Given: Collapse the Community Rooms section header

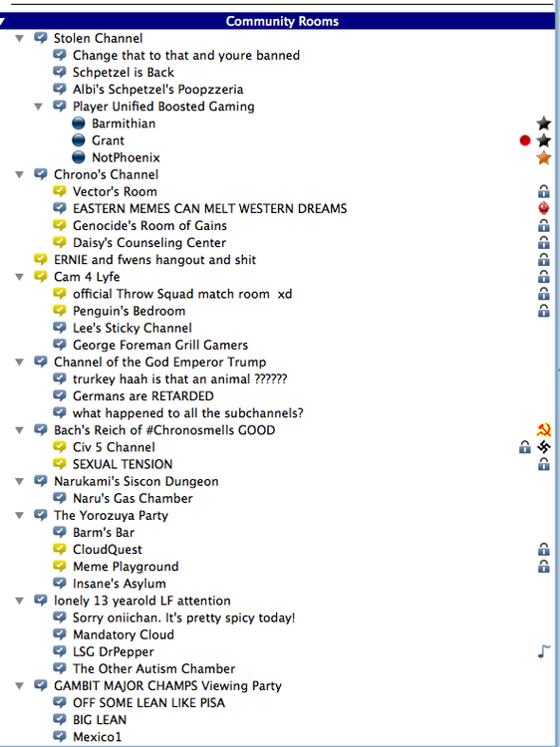Looking at the screenshot, I should (2, 22).
